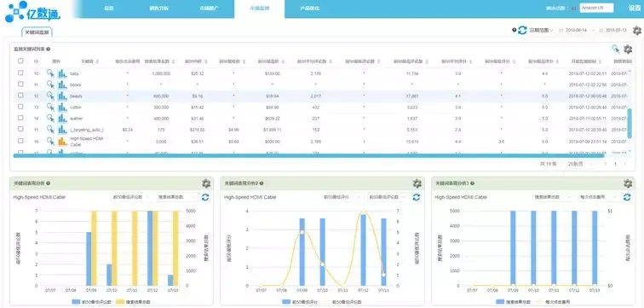Expand the date range dropdown
The height and width of the screenshot is (308, 644).
tap(541, 30)
